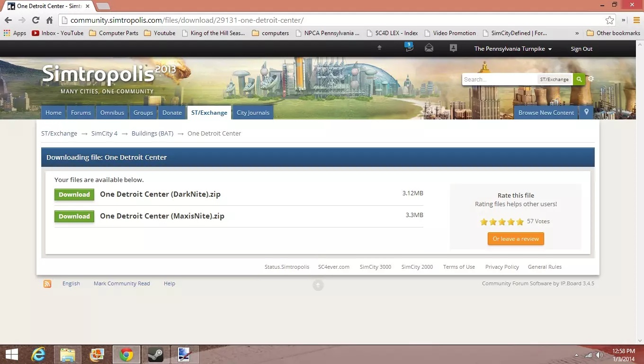Click the circular back-to-top button in footer
This screenshot has height=364, width=644.
pyautogui.click(x=318, y=285)
